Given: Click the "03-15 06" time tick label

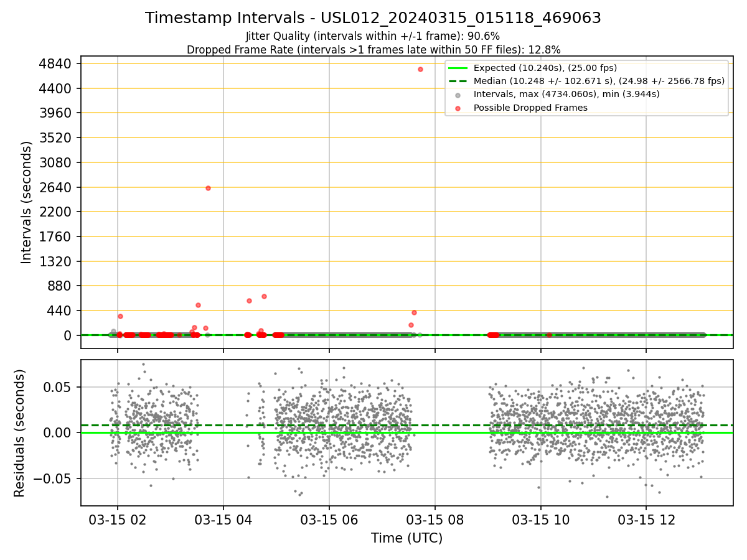Looking at the screenshot, I should (x=329, y=520).
